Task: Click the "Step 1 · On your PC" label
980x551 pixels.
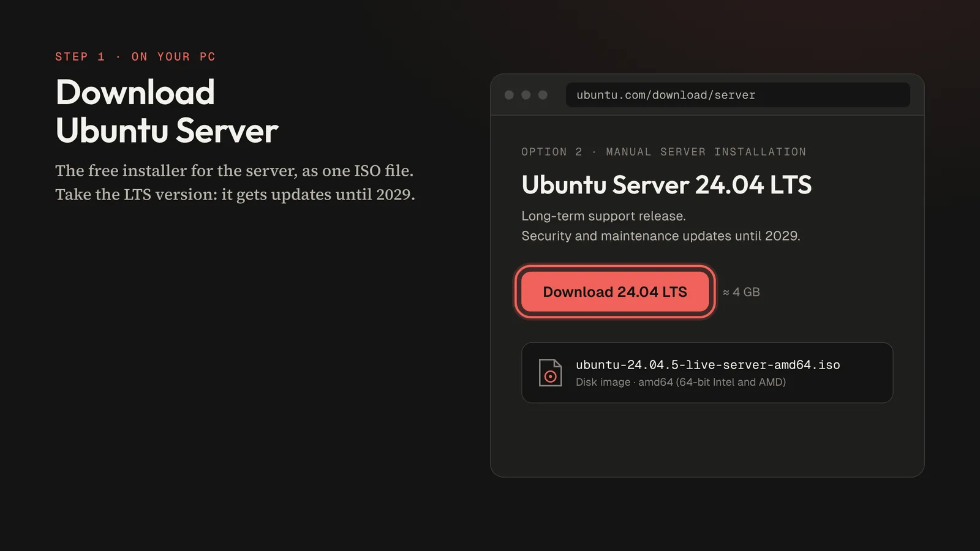Action: pyautogui.click(x=135, y=56)
